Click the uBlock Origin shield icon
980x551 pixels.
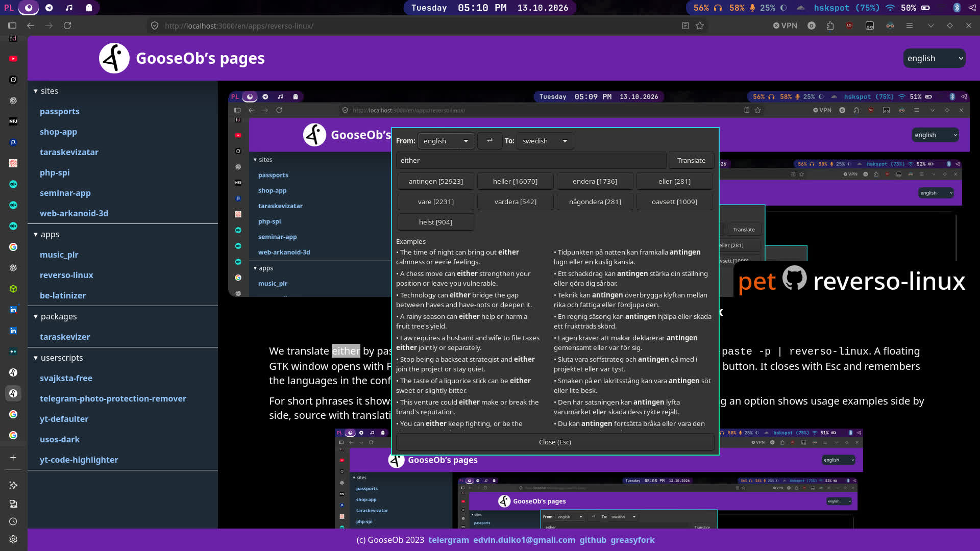pyautogui.click(x=849, y=26)
